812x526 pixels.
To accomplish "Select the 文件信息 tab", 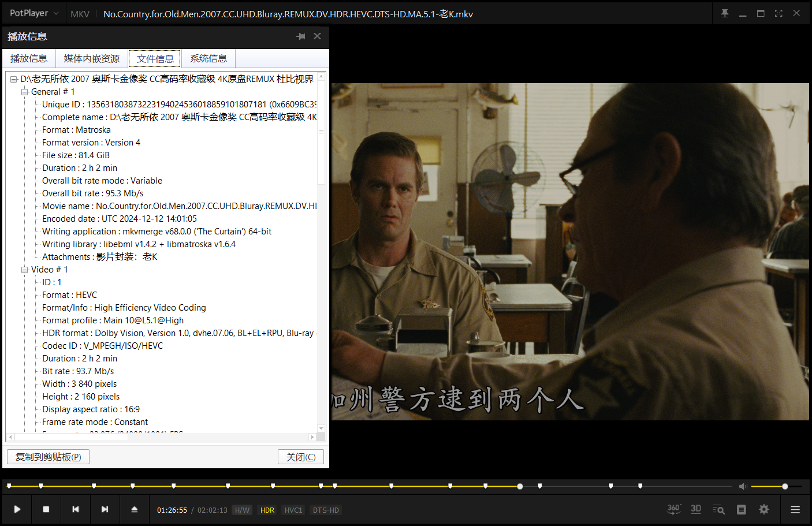I will click(155, 58).
